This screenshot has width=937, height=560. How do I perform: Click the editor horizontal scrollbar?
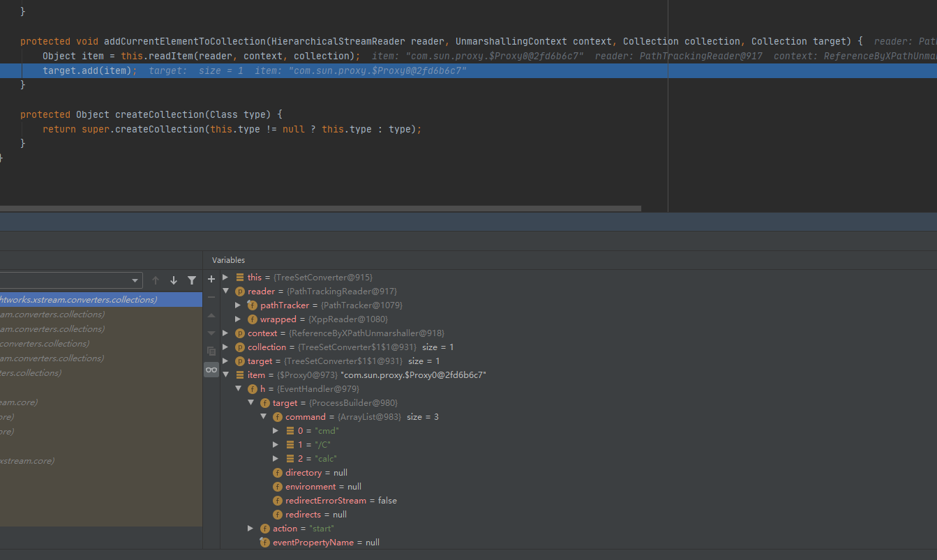320,208
